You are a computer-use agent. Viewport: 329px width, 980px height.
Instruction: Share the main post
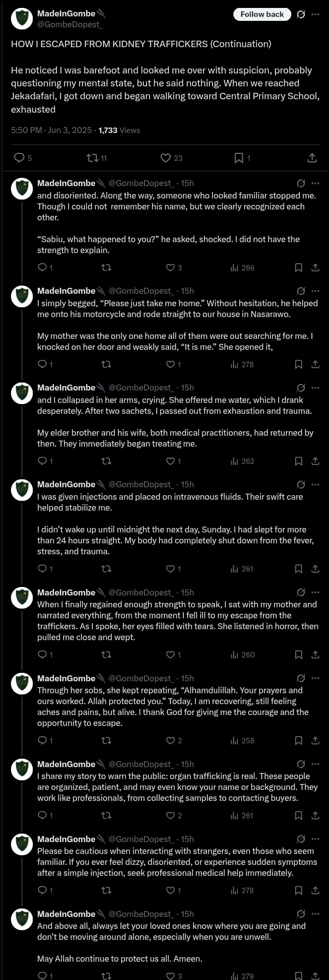coord(312,158)
